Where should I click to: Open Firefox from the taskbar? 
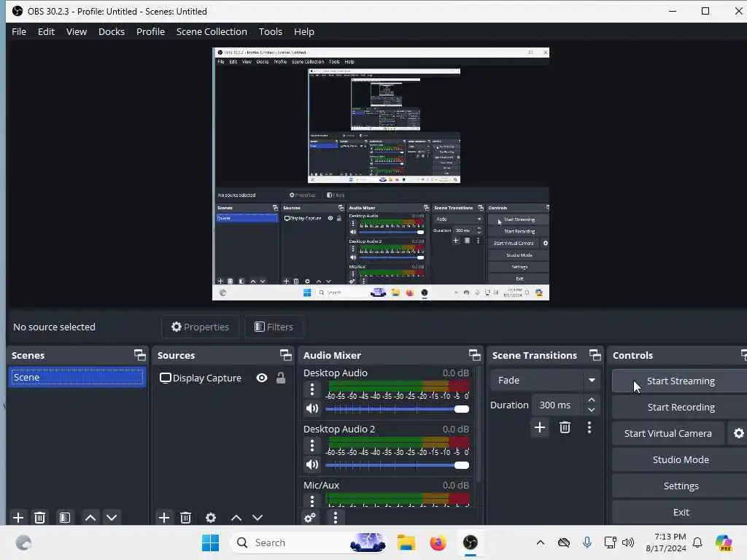click(x=438, y=542)
